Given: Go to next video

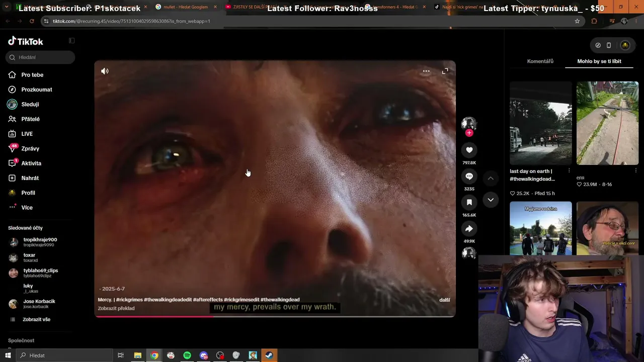Looking at the screenshot, I should click(491, 200).
